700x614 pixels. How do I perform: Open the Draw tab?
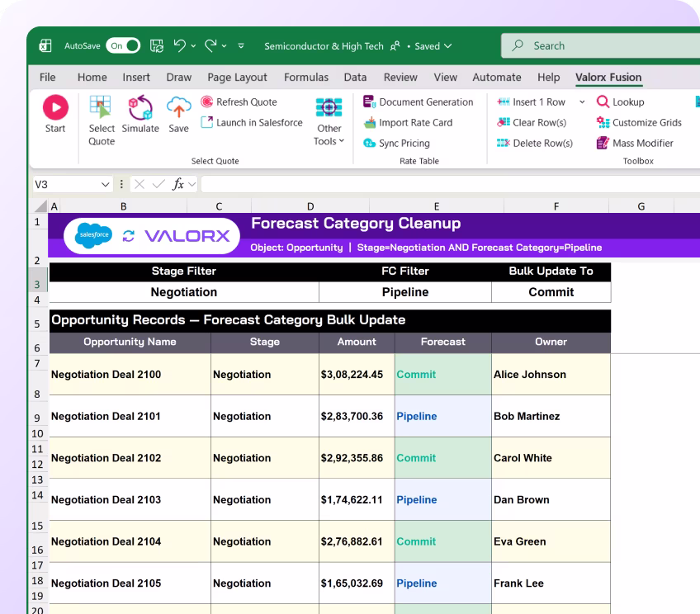pos(178,78)
